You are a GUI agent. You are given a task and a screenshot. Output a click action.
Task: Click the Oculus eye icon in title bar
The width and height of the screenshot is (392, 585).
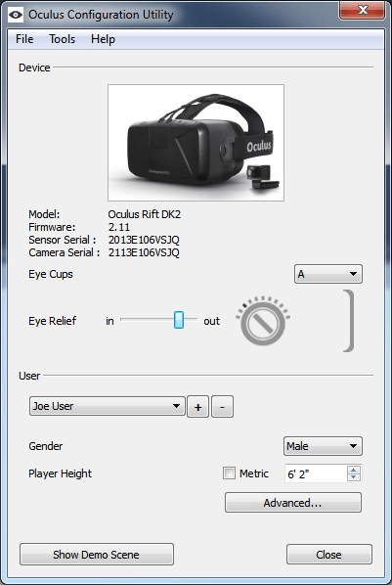16,15
